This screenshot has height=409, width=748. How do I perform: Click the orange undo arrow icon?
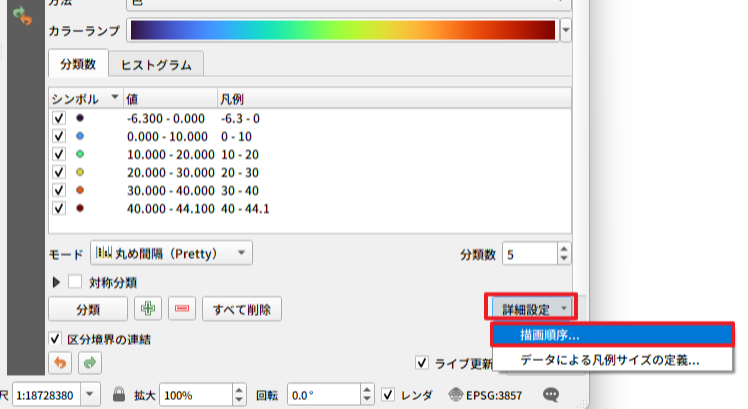(60, 362)
